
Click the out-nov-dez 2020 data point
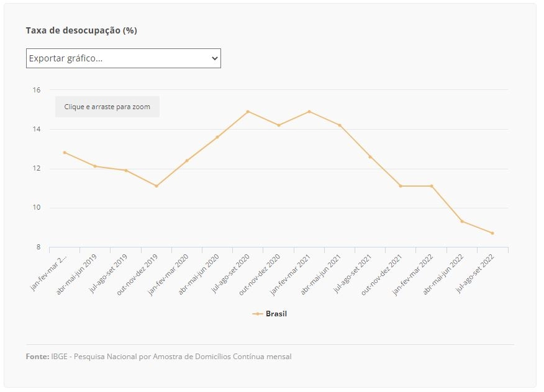tap(279, 125)
